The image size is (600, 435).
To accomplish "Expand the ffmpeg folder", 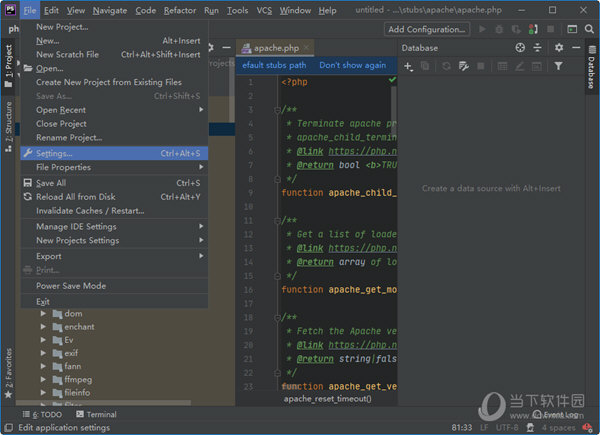I will [43, 380].
